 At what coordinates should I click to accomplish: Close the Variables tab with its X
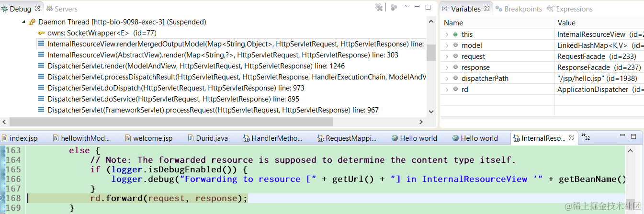486,9
